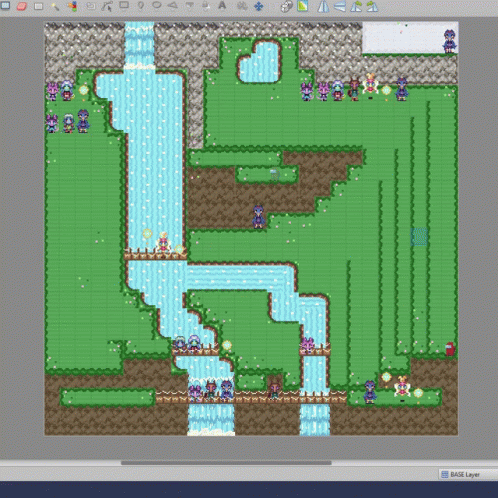
Task: Choose the Rectangular Select tool
Action: point(39,6)
